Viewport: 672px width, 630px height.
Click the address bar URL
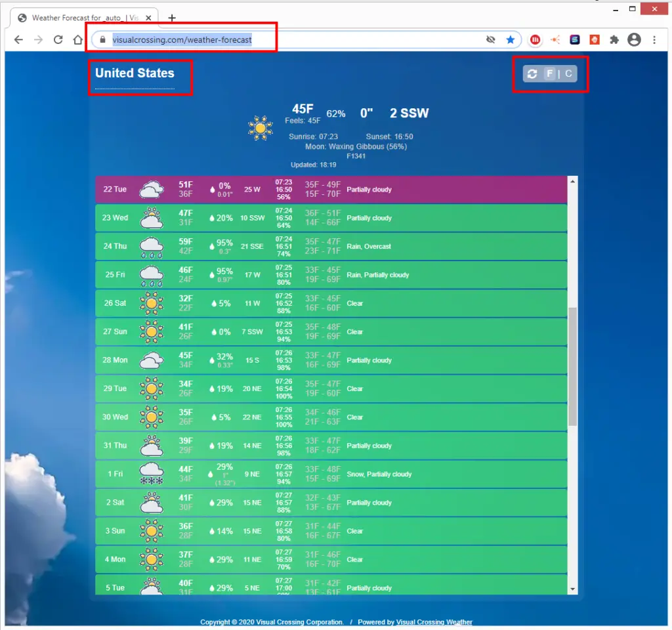coord(182,40)
